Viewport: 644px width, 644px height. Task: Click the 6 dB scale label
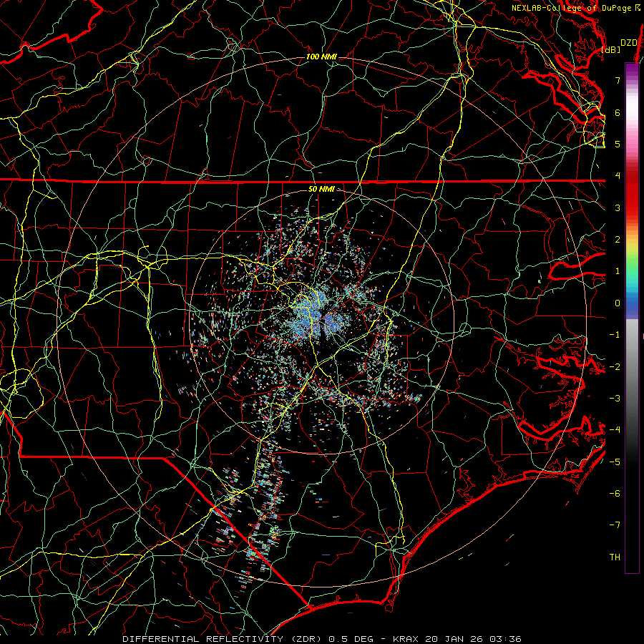618,112
